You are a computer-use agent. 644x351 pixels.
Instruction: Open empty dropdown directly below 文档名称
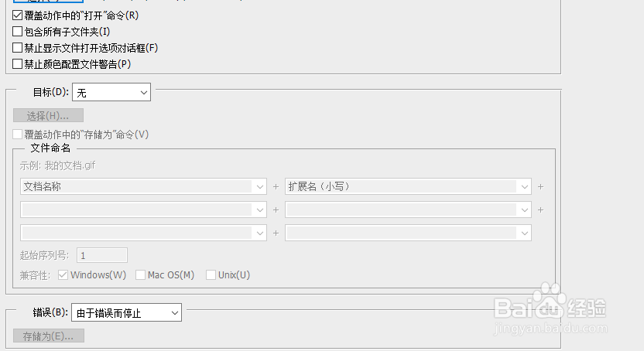coord(144,210)
